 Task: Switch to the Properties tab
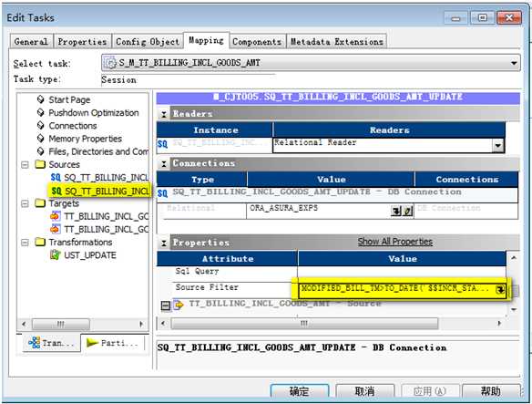pos(83,42)
